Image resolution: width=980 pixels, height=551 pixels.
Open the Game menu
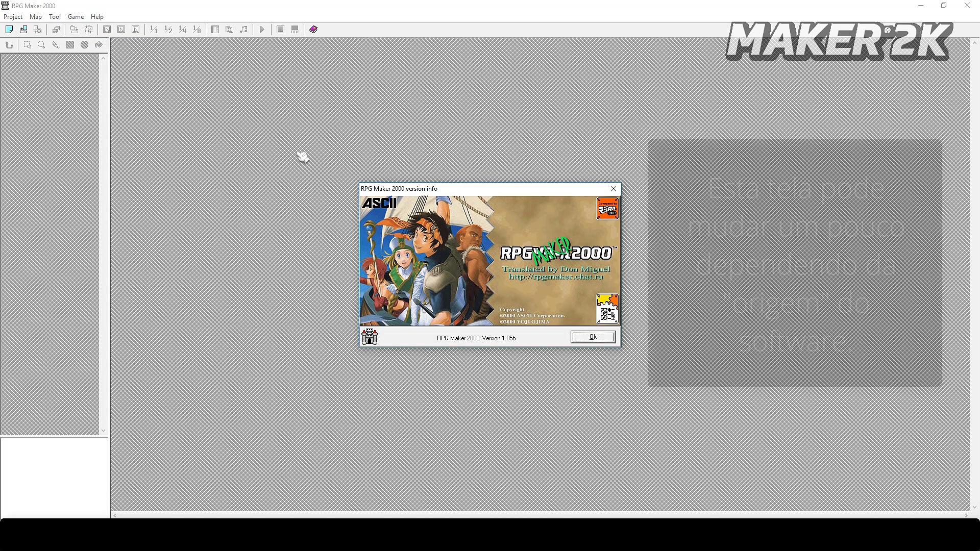pyautogui.click(x=76, y=16)
